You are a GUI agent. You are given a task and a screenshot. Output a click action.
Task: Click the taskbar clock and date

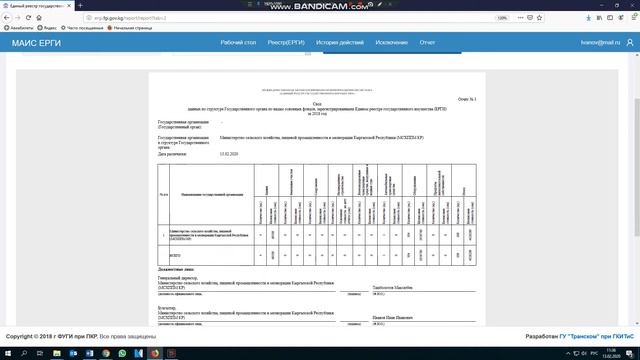(611, 353)
